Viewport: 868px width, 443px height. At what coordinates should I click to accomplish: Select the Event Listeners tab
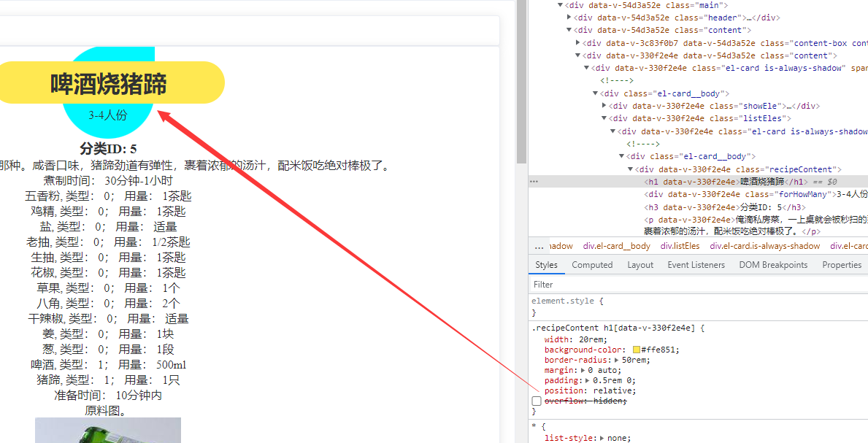pos(696,265)
